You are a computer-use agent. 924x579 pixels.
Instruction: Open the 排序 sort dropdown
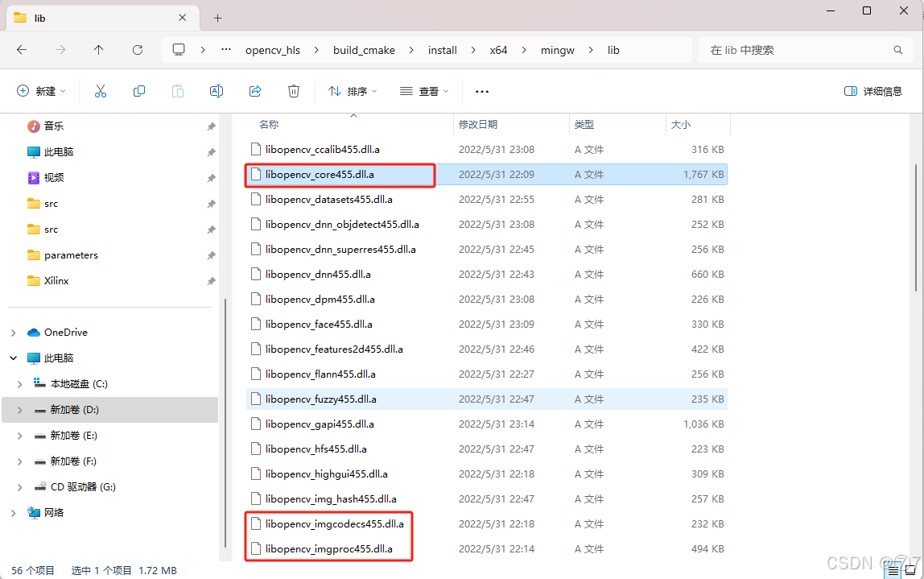351,91
